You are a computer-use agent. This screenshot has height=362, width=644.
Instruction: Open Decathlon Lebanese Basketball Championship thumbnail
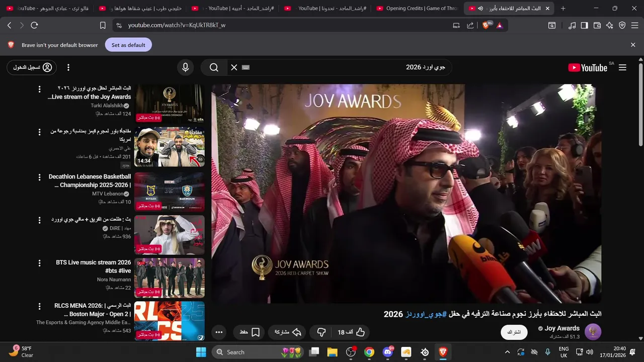coord(170,192)
